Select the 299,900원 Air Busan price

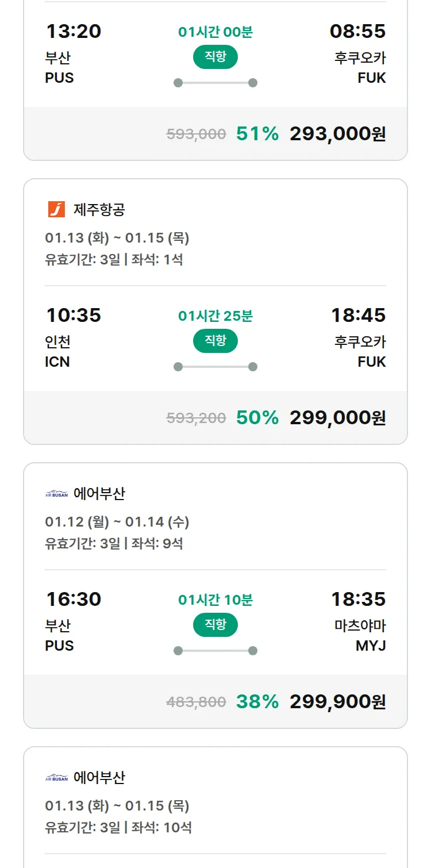click(337, 702)
